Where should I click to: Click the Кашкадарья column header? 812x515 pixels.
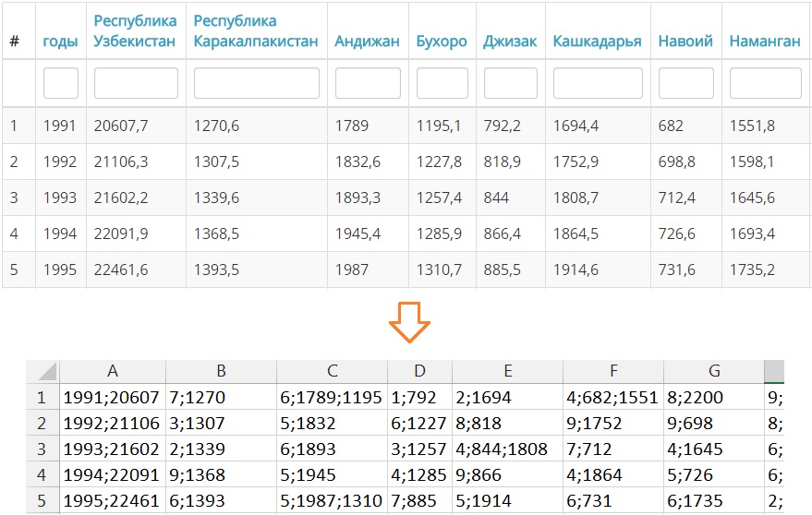click(x=597, y=42)
